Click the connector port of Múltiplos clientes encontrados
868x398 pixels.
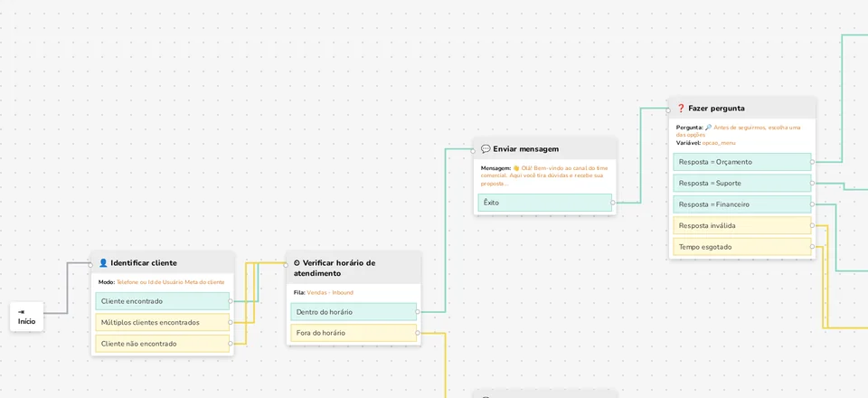(231, 322)
